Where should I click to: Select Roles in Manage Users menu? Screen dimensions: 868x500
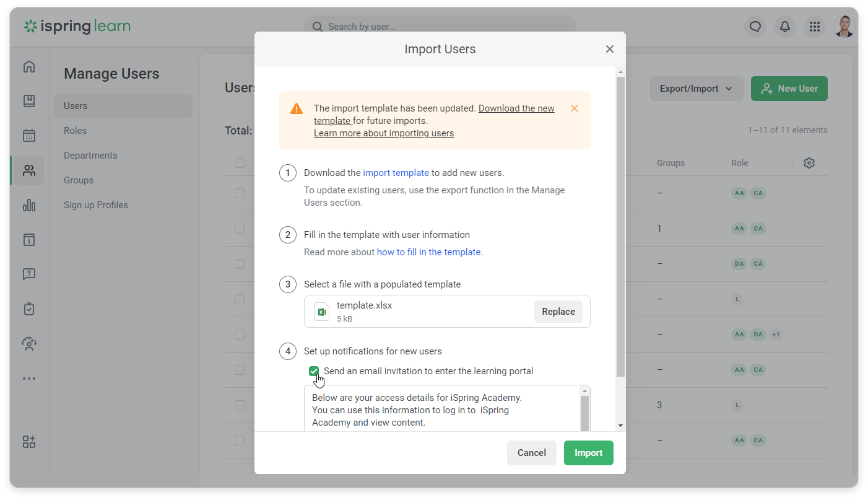coord(76,131)
